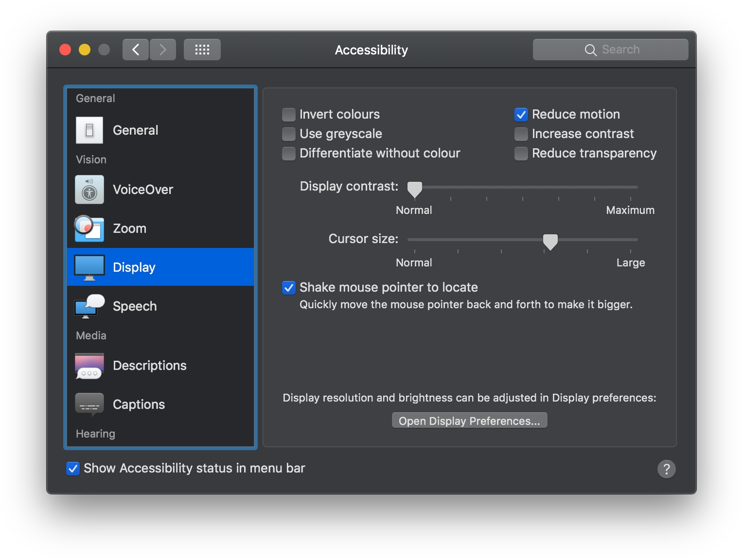
Task: Show all preferences via grid icon
Action: pyautogui.click(x=202, y=50)
